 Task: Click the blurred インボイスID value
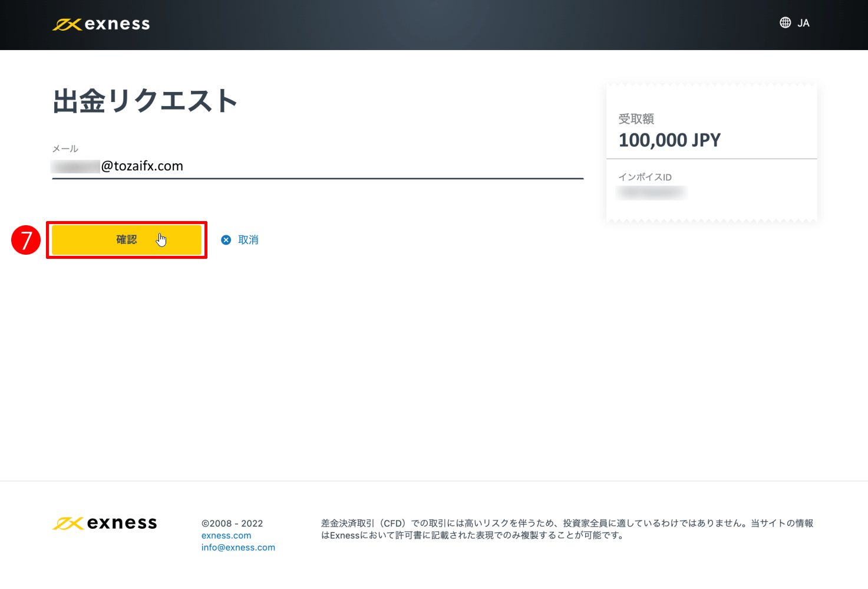(x=651, y=192)
